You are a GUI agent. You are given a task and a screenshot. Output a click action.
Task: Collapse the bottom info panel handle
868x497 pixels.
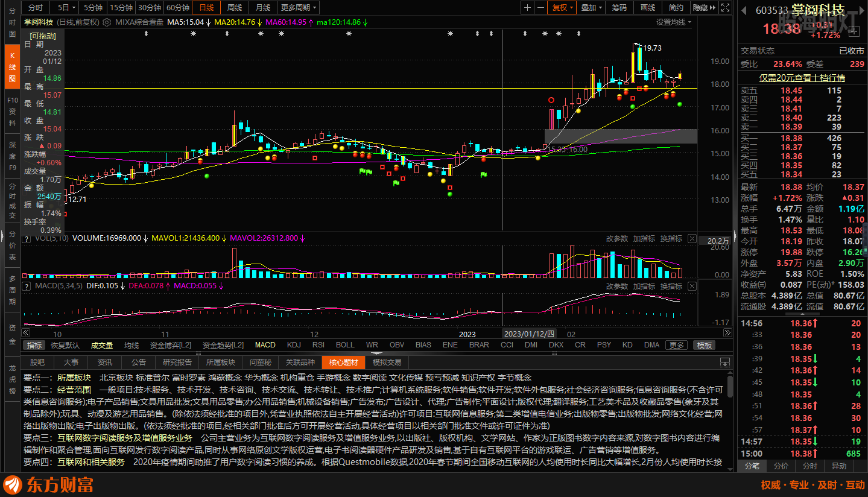376,353
